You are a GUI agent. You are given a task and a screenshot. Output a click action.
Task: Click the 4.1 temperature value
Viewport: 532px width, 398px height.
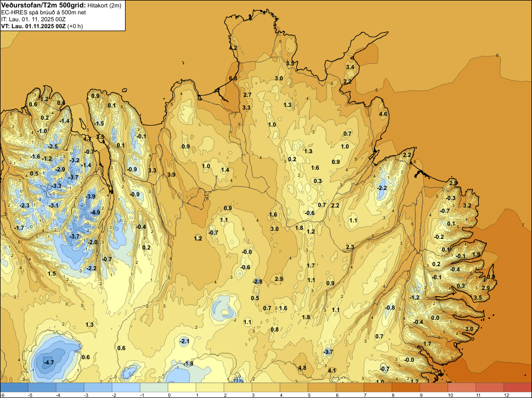(x=332, y=370)
